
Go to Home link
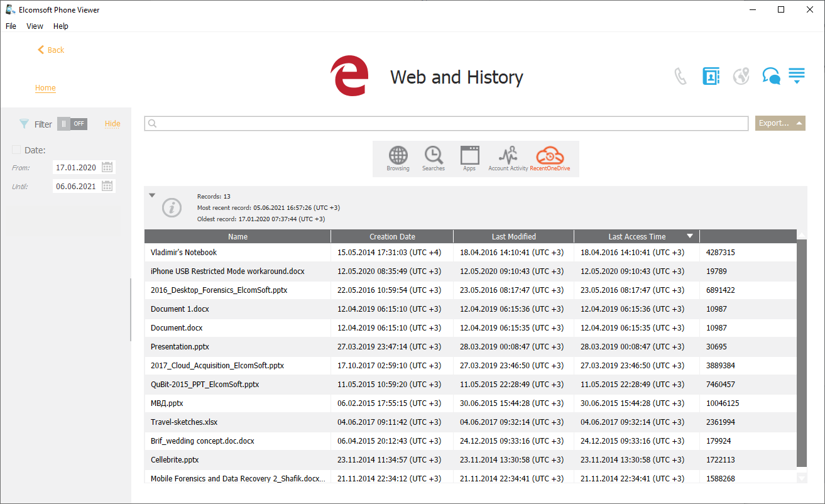point(45,88)
